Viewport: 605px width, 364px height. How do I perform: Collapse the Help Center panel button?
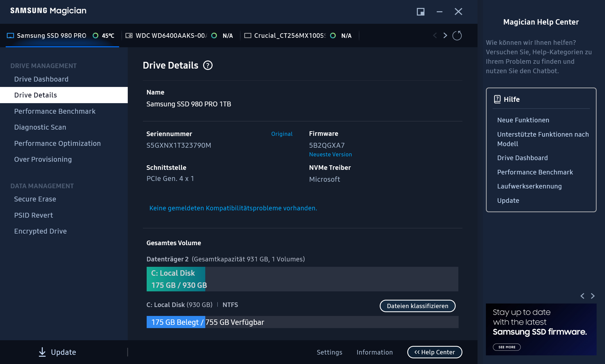click(x=435, y=352)
